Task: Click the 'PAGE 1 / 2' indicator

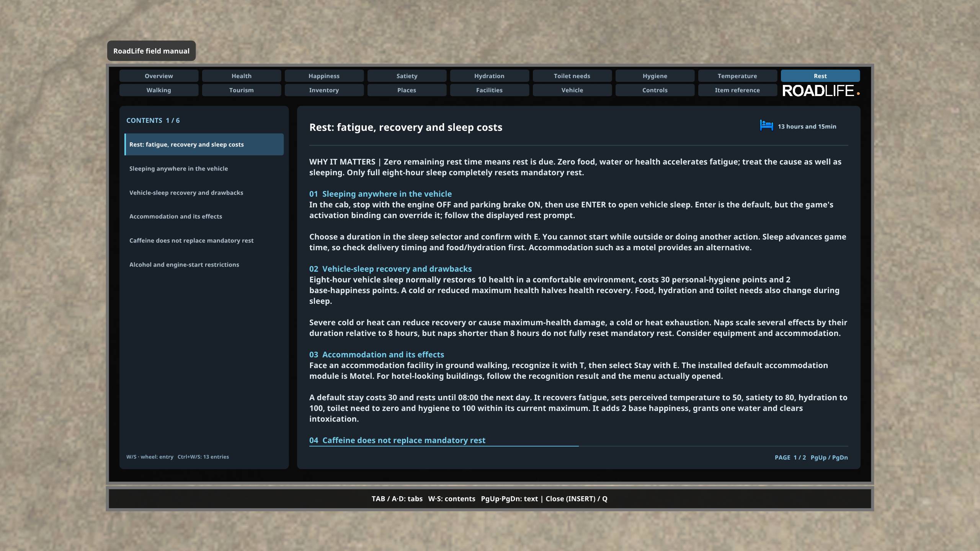Action: [x=790, y=457]
